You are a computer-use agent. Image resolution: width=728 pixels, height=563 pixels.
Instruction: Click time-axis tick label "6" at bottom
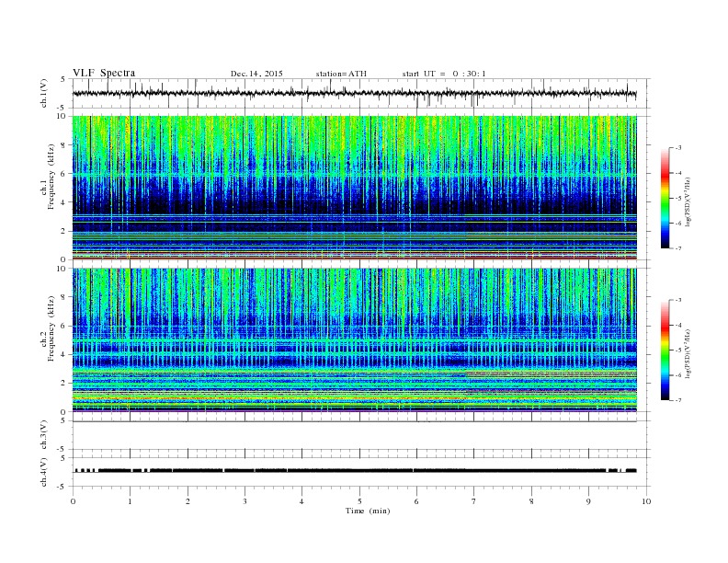416,501
